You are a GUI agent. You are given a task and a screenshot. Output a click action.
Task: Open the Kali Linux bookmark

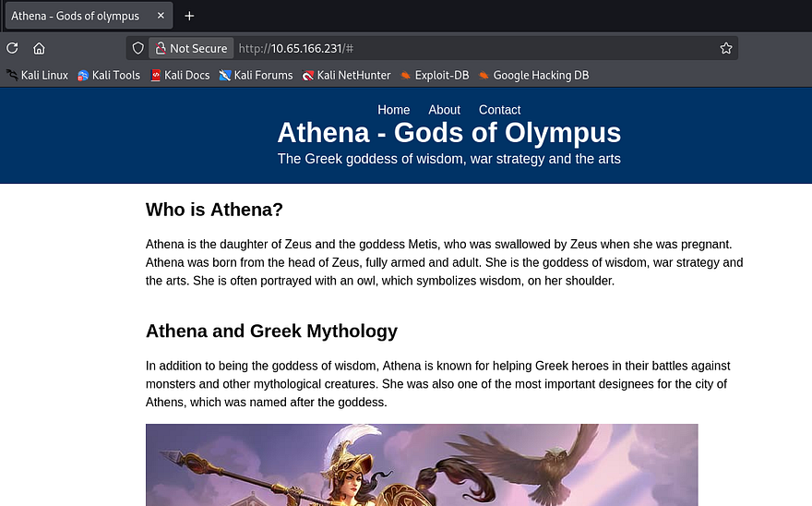[37, 76]
